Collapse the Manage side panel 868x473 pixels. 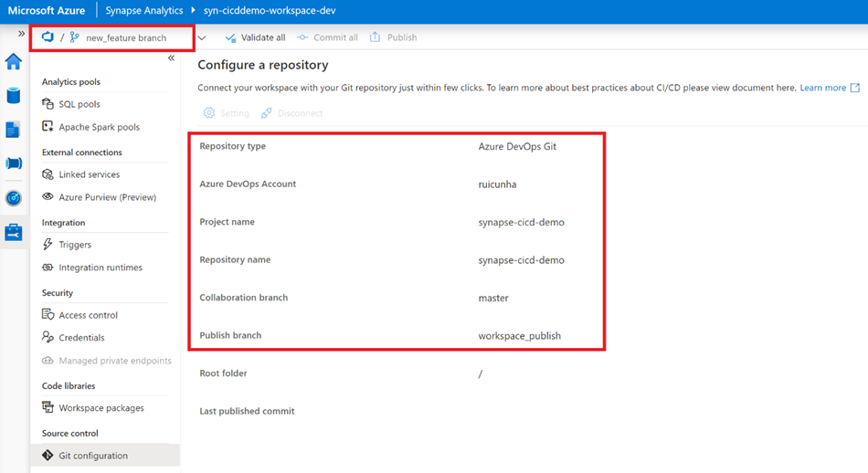click(171, 58)
